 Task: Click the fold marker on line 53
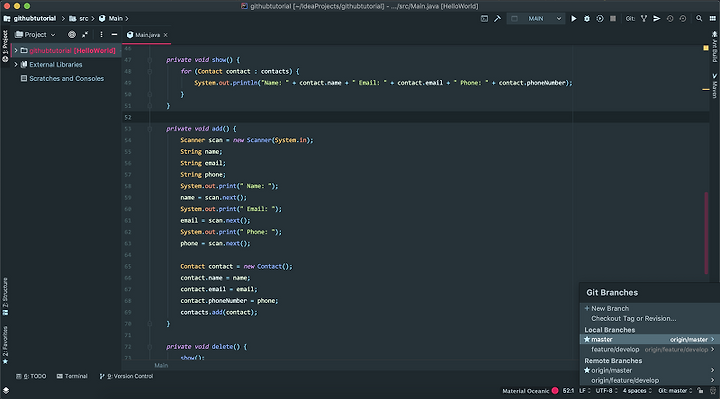tap(150, 129)
